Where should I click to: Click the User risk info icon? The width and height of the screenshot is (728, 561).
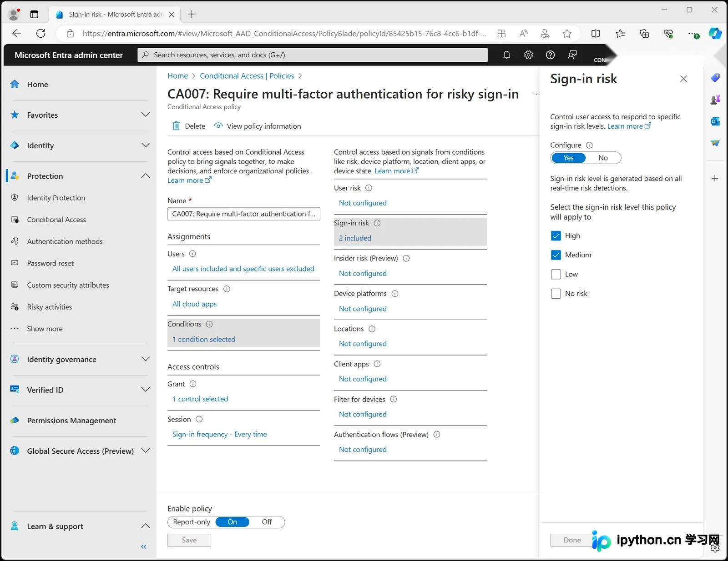[x=369, y=188]
